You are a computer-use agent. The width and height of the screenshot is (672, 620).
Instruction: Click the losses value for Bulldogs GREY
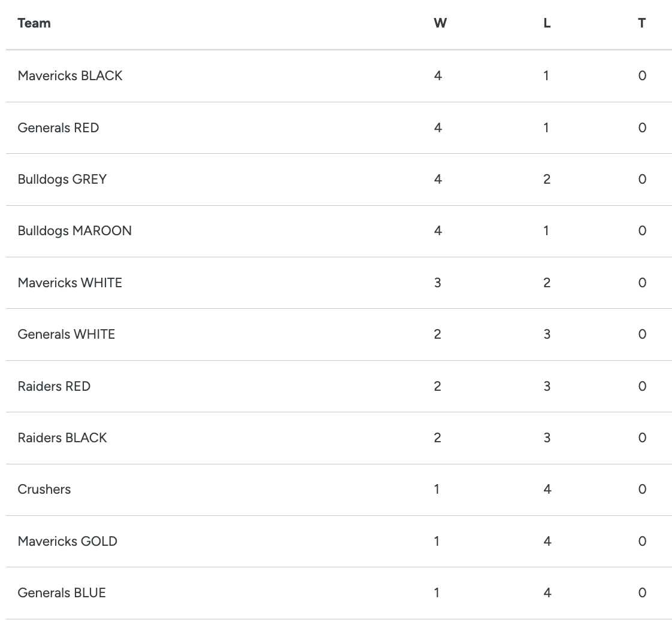pyautogui.click(x=547, y=179)
